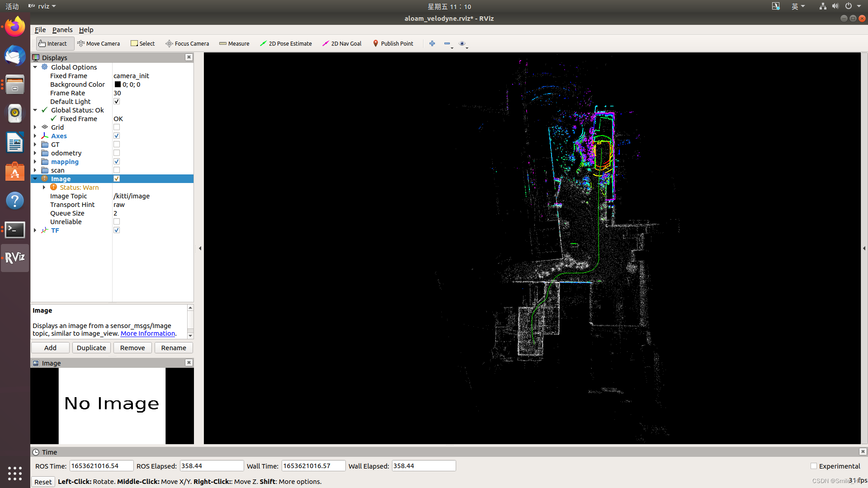Open Firefox from the dock

pos(15,27)
